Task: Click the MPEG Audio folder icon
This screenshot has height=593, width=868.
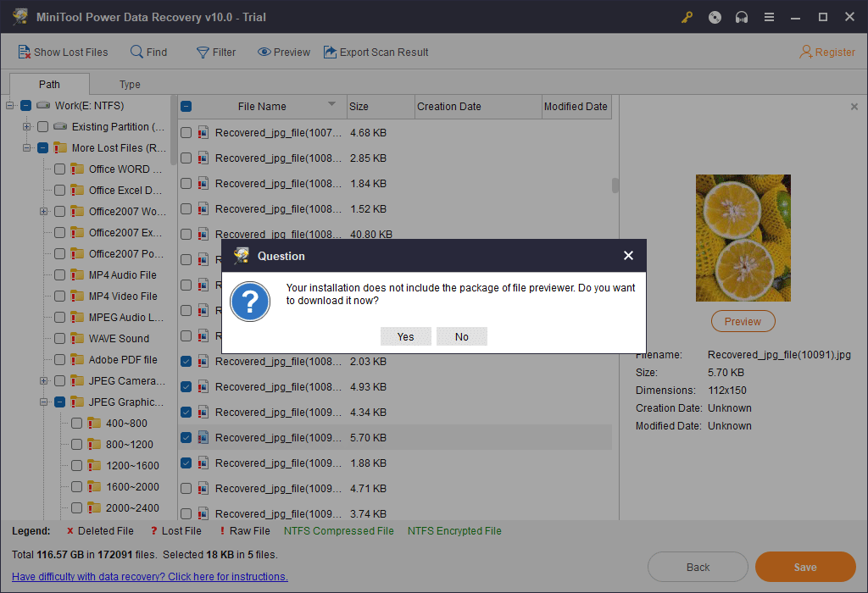Action: click(77, 317)
